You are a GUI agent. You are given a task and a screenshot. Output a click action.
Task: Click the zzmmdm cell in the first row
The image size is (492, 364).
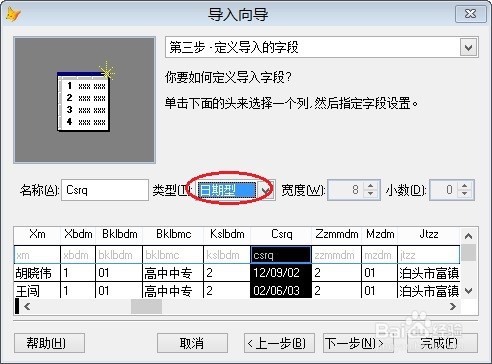pos(337,255)
